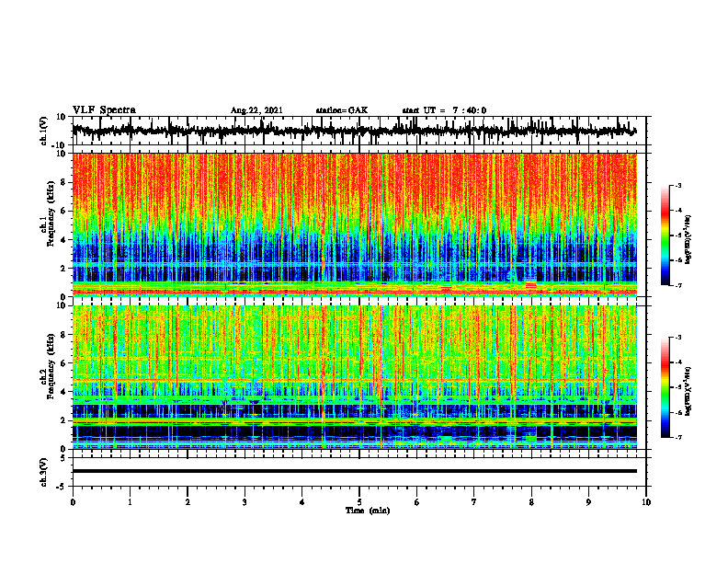The image size is (728, 563).
Task: Click the '4' kHz tick of ch.1 frequency axis
Action: (63, 240)
